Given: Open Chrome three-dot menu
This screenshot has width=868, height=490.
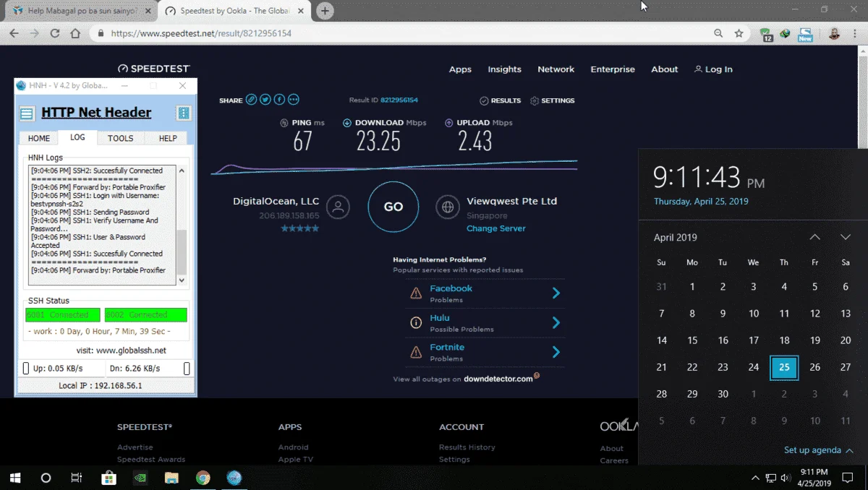Looking at the screenshot, I should [x=856, y=33].
